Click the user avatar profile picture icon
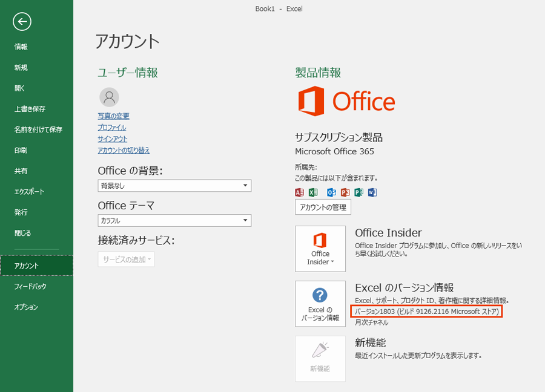 [x=109, y=97]
